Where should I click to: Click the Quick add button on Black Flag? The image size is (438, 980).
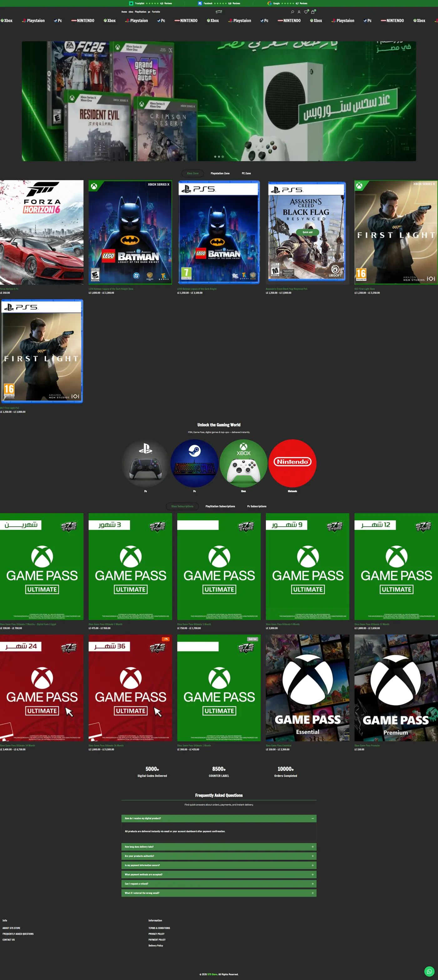point(307,232)
